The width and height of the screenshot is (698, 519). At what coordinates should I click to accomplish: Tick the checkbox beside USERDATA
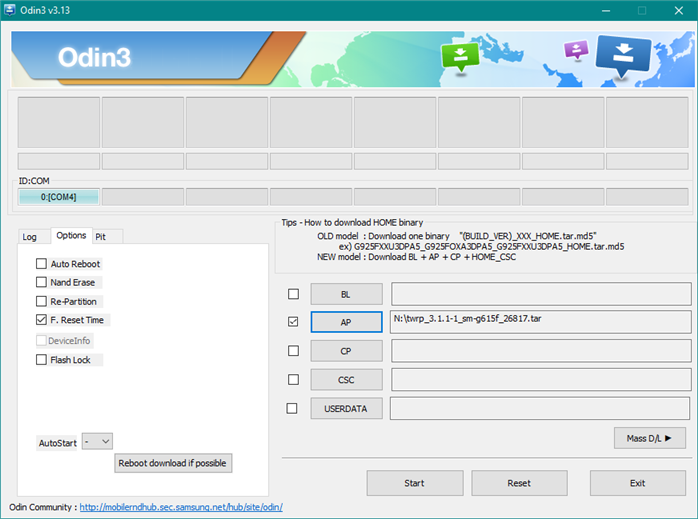tap(292, 408)
